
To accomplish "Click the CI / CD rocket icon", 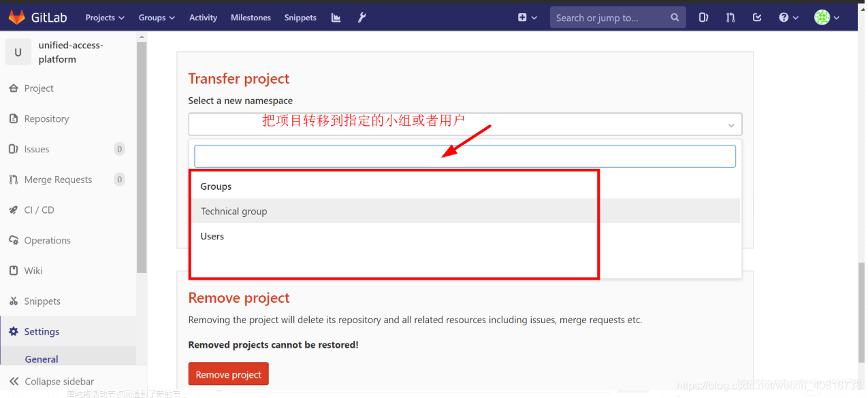I will [13, 210].
